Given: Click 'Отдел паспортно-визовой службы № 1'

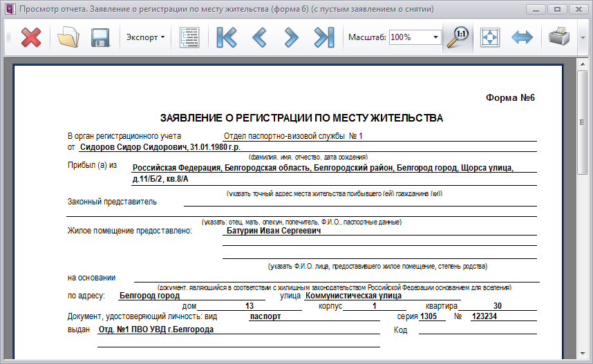Looking at the screenshot, I should [x=293, y=136].
